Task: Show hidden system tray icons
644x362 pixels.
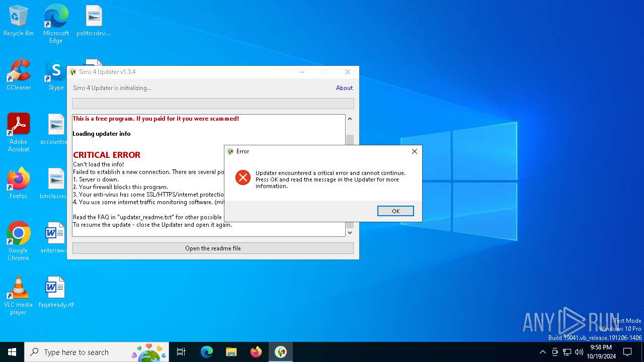Action: [542, 352]
